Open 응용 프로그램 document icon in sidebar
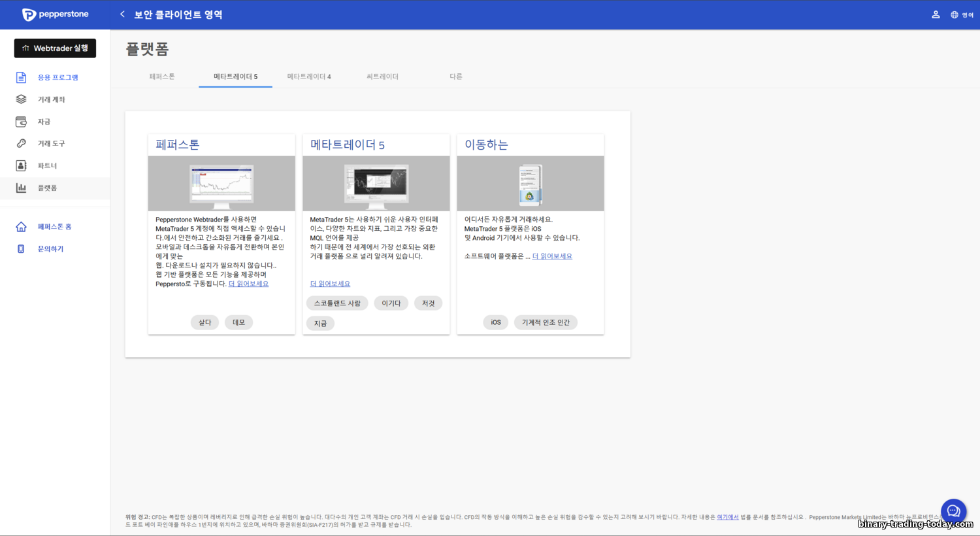 click(x=21, y=78)
